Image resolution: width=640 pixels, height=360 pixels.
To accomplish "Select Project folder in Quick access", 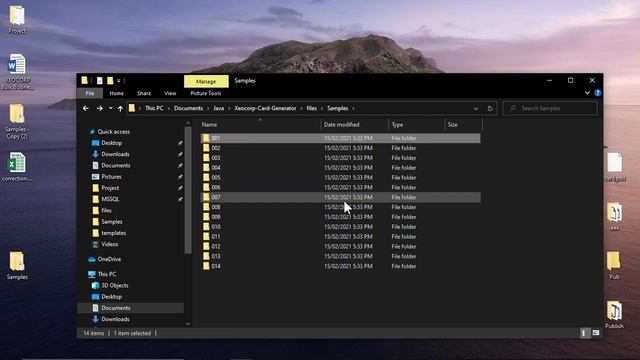I will point(110,188).
